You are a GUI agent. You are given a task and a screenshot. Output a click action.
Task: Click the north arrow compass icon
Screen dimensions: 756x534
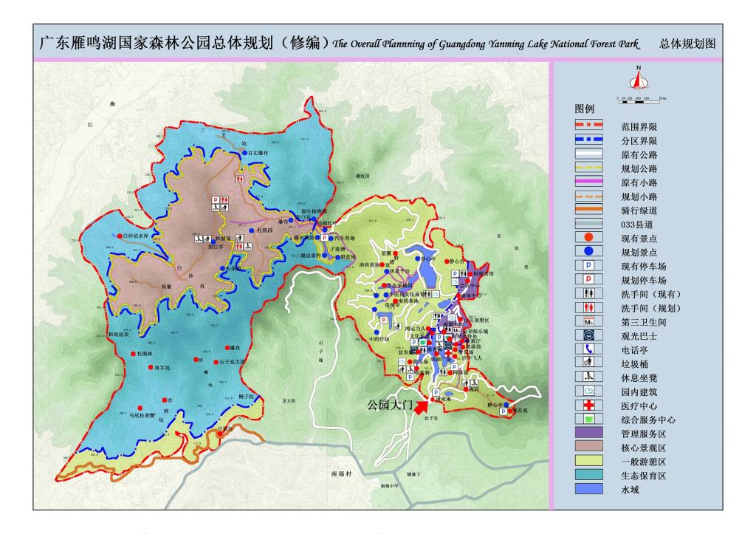tap(639, 78)
